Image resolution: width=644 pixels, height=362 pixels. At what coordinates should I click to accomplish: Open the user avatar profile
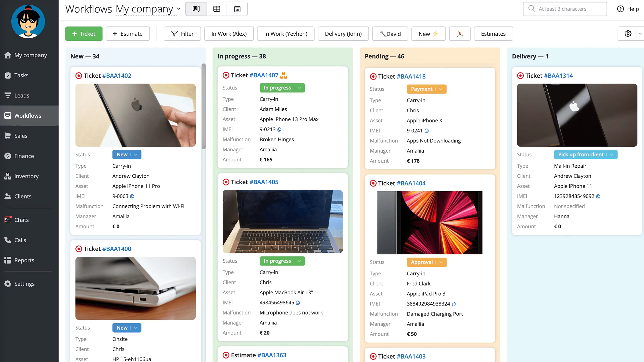28,22
